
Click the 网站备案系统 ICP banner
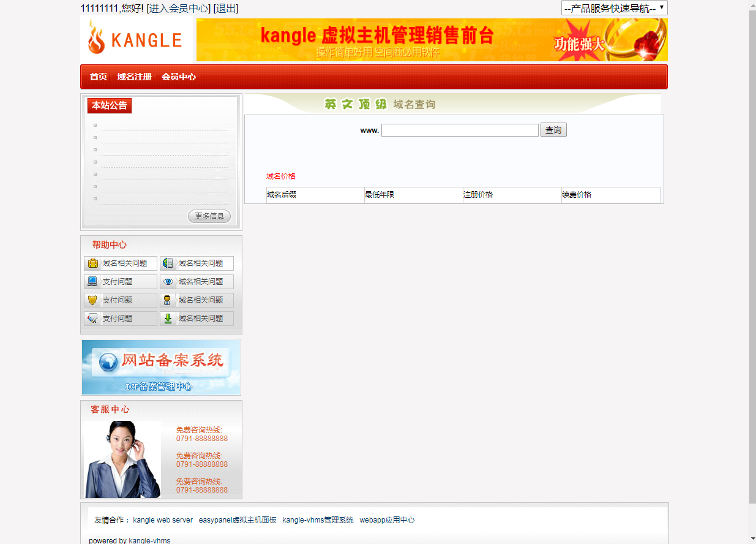160,367
